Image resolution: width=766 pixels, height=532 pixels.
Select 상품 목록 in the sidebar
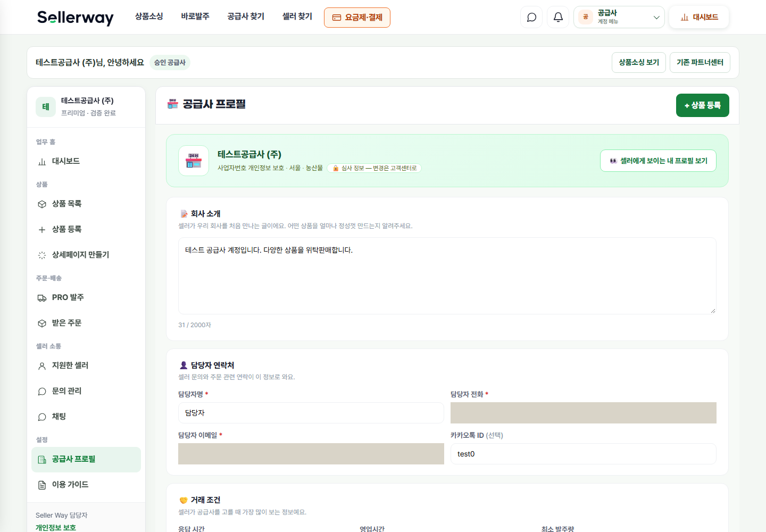point(86,204)
